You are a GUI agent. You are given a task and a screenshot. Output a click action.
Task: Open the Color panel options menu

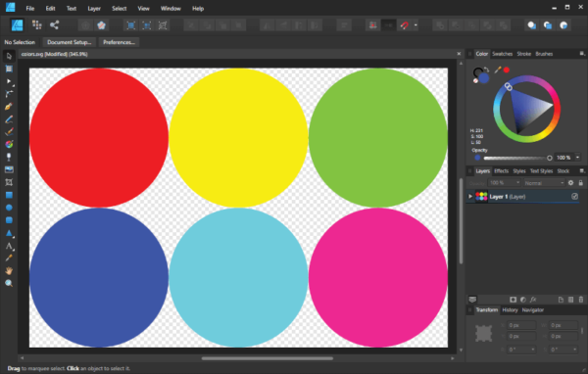[582, 54]
